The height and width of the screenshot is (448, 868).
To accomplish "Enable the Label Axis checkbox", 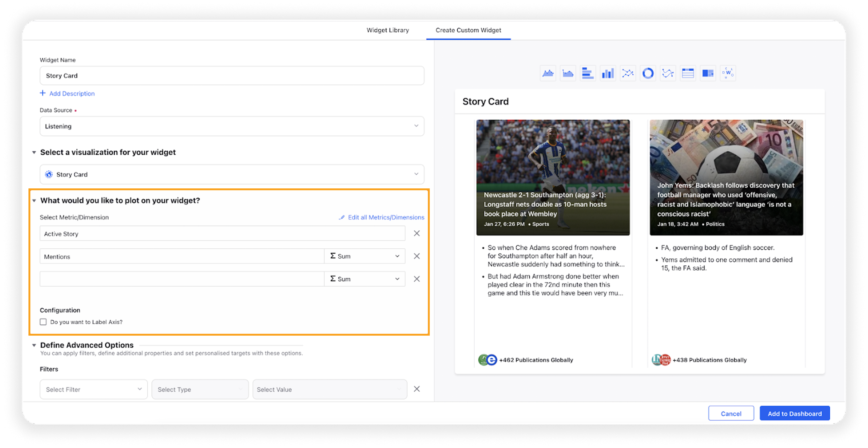I will point(43,322).
